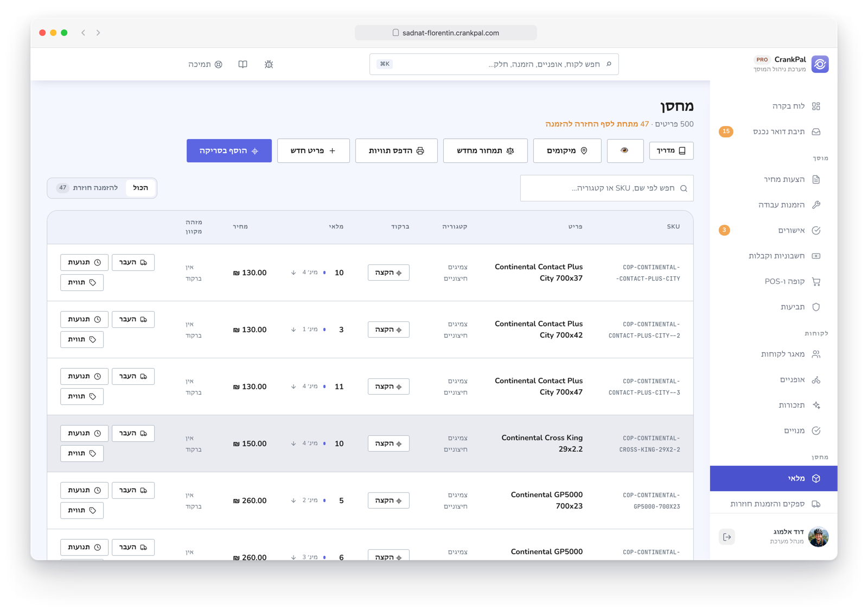
Task: Click תמחור מחדש reprice button
Action: (x=485, y=150)
